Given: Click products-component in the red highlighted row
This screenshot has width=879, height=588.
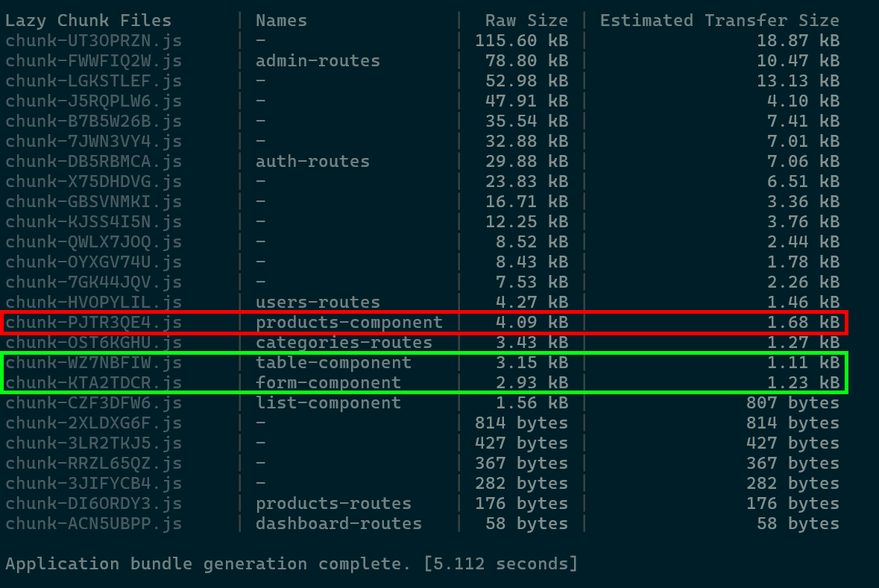Looking at the screenshot, I should pyautogui.click(x=349, y=323).
